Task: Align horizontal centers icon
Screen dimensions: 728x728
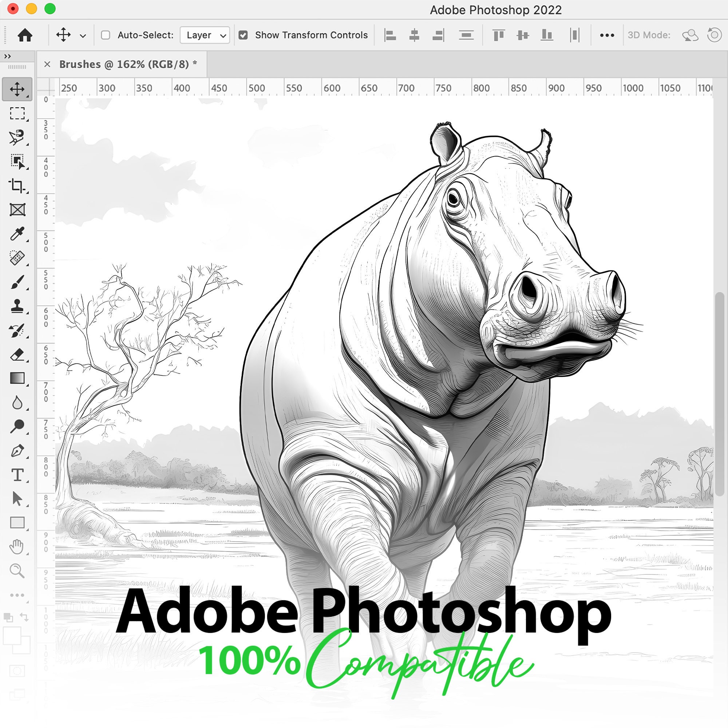Action: click(414, 35)
